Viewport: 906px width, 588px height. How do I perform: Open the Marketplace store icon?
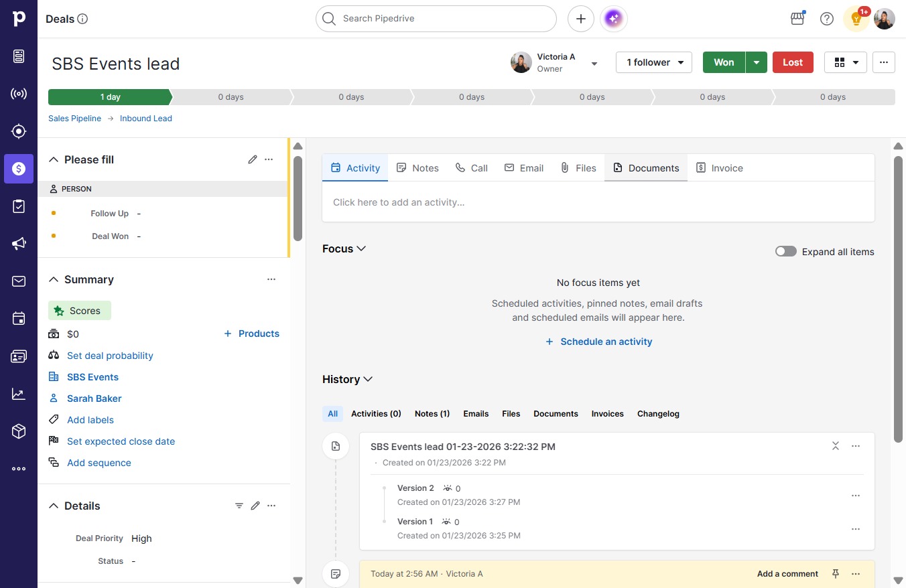[797, 19]
